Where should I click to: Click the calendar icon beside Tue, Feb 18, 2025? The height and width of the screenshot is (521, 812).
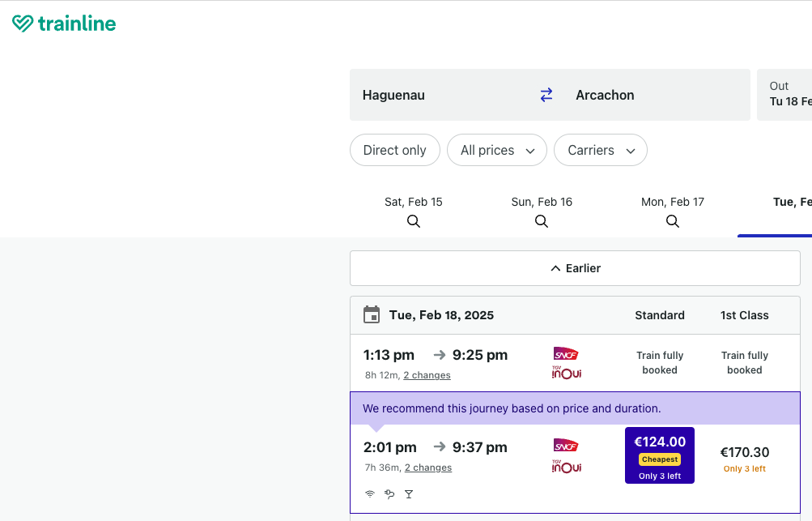(x=372, y=315)
